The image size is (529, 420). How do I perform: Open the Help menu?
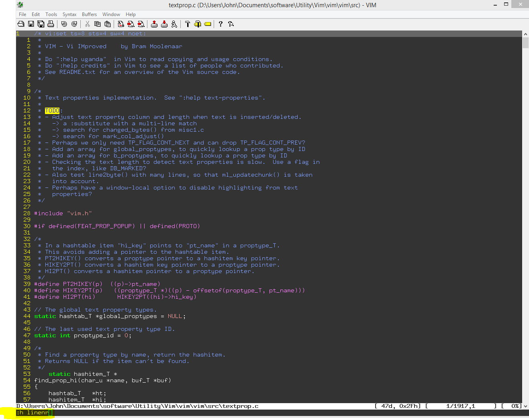131,14
